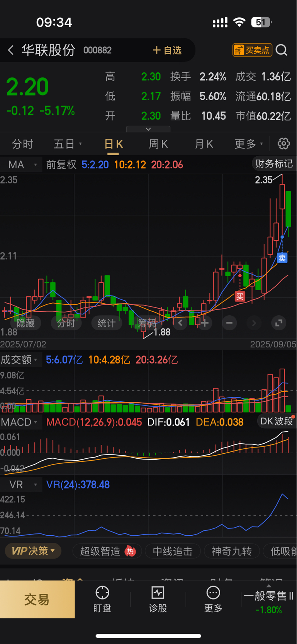The width and height of the screenshot is (297, 644).
Task: Open the 五日 dropdown tab
Action: 68,144
